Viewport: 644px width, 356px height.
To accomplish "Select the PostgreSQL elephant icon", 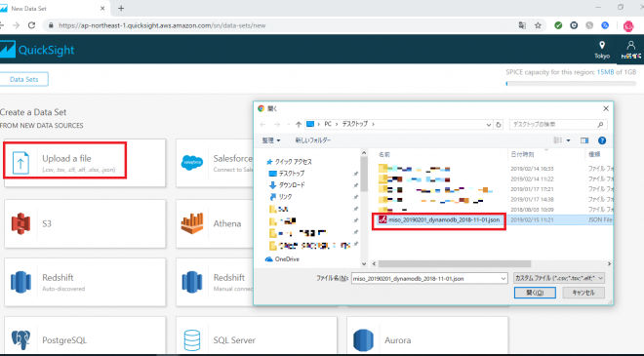I will 20,340.
